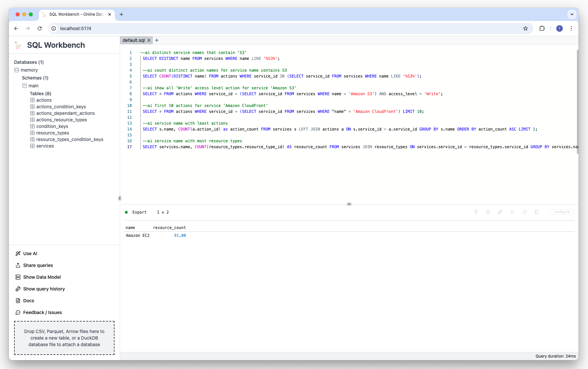This screenshot has height=369, width=588.
Task: Reload the localhost page
Action: [x=40, y=28]
